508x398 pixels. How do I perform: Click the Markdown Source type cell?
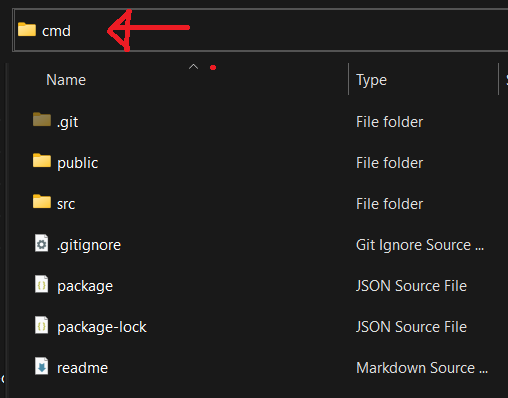click(422, 368)
